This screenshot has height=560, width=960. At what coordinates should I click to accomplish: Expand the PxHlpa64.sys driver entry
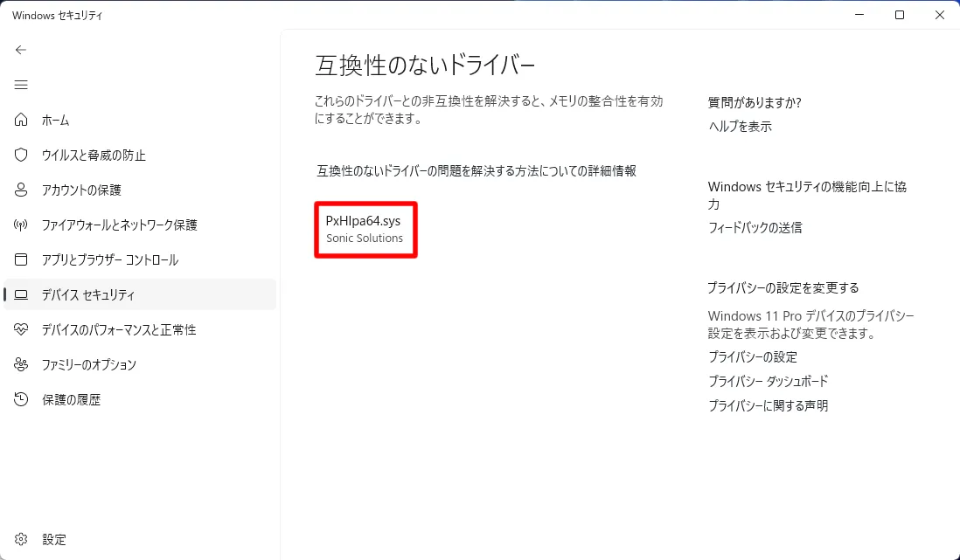[365, 229]
